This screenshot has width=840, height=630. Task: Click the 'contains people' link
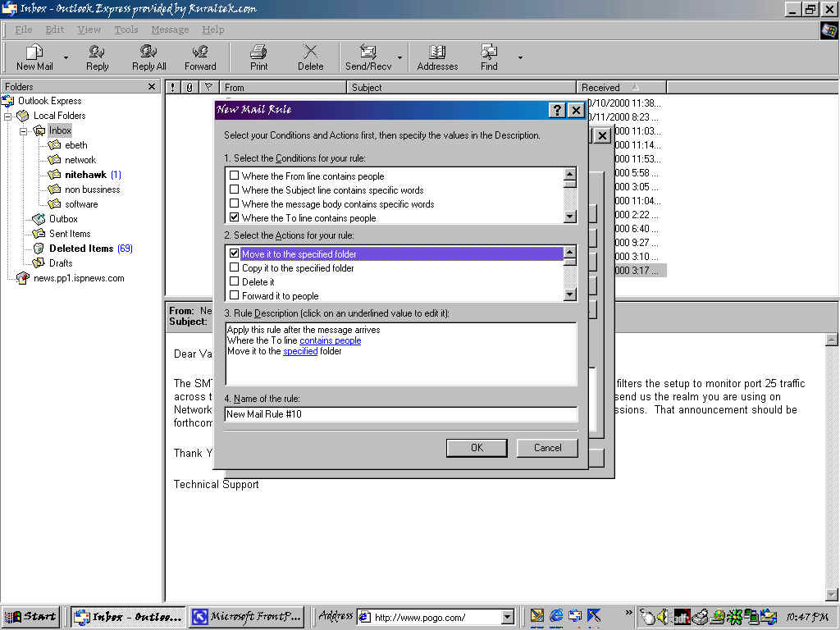(x=330, y=340)
